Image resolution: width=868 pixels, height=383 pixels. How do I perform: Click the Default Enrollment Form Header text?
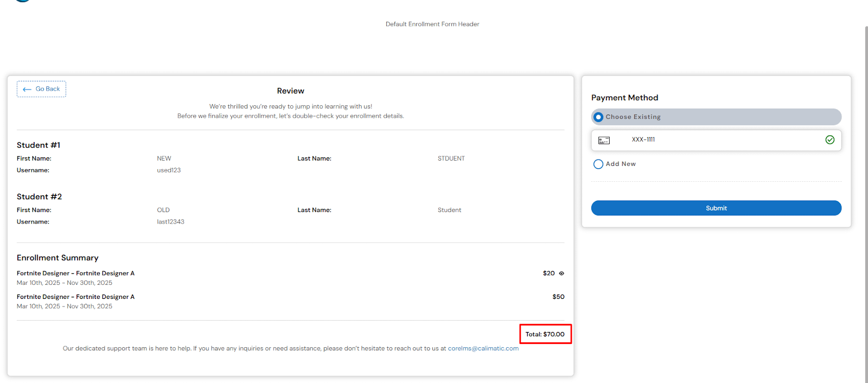tap(432, 24)
